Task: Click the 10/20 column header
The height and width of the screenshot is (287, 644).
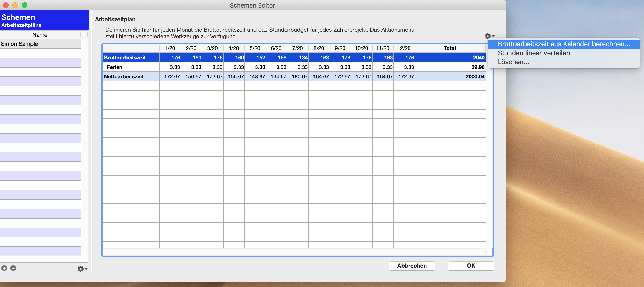Action: (x=361, y=48)
